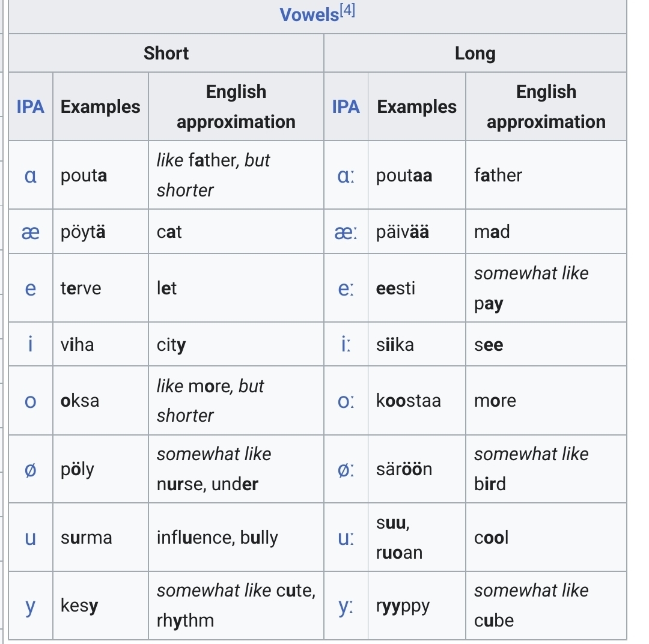This screenshot has width=649, height=644.
Task: Click the long oː IPA symbol link
Action: pos(346,401)
